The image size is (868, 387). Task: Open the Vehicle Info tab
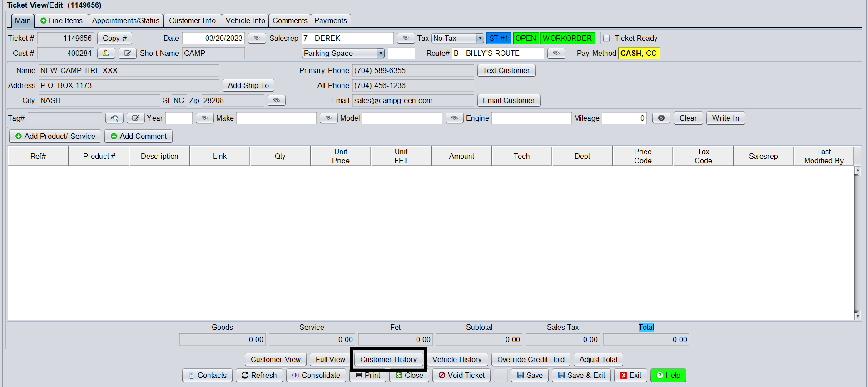click(x=245, y=21)
